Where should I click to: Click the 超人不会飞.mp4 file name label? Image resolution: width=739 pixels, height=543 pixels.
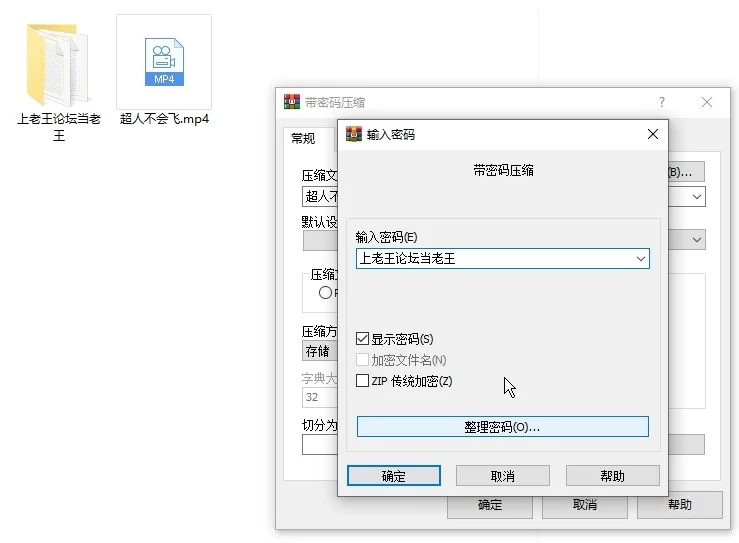pyautogui.click(x=164, y=119)
